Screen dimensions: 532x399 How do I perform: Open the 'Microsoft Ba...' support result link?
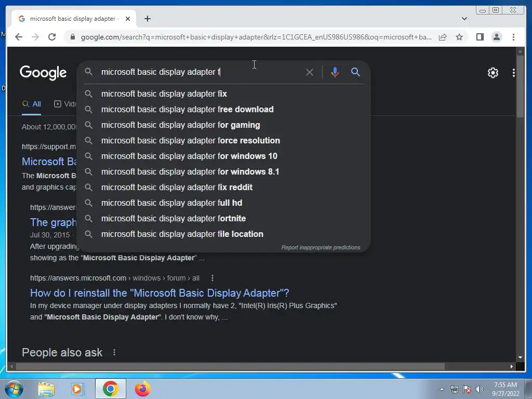click(x=49, y=162)
